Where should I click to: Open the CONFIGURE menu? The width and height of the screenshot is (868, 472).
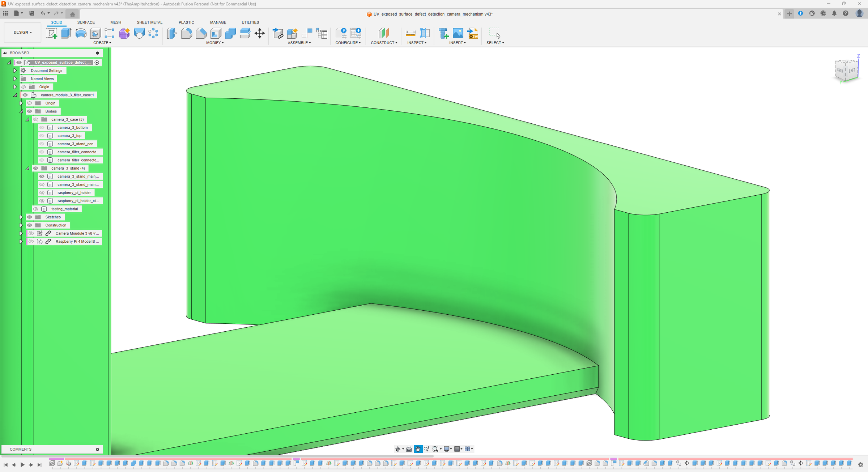click(x=348, y=43)
